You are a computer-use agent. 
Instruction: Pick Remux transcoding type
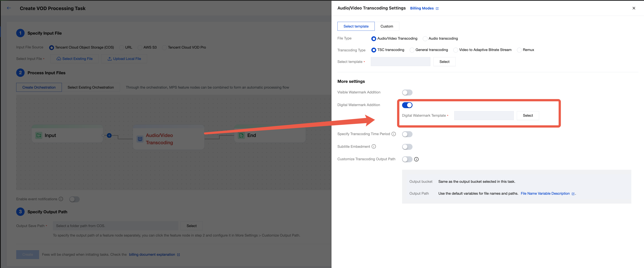point(519,50)
